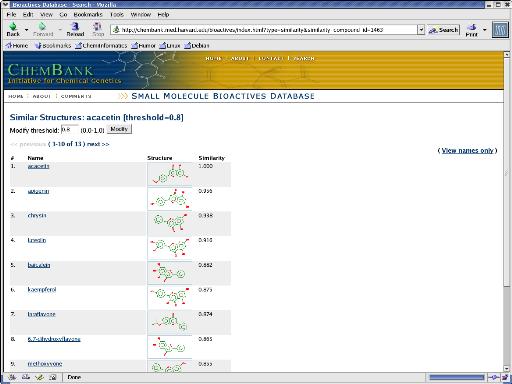The width and height of the screenshot is (512, 384).
Task: Expand the URL bar history dropdown
Action: pos(421,30)
